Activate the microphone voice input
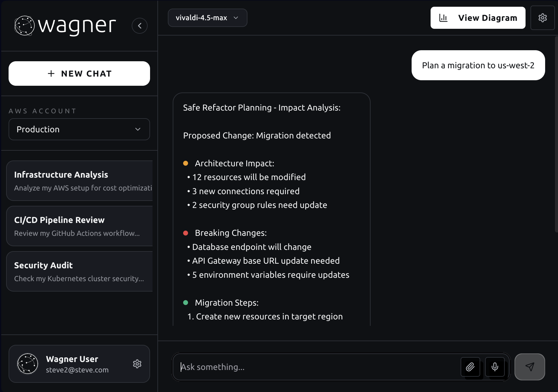558x392 pixels. click(x=495, y=367)
